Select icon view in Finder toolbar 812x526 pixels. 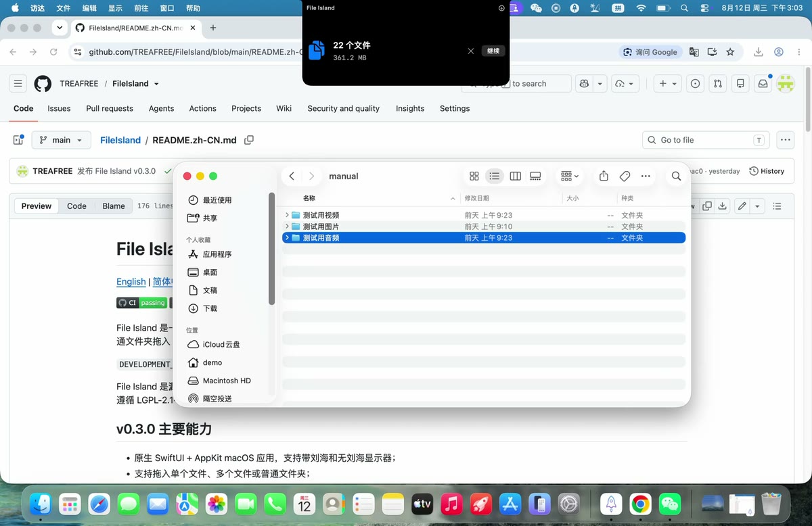(474, 176)
